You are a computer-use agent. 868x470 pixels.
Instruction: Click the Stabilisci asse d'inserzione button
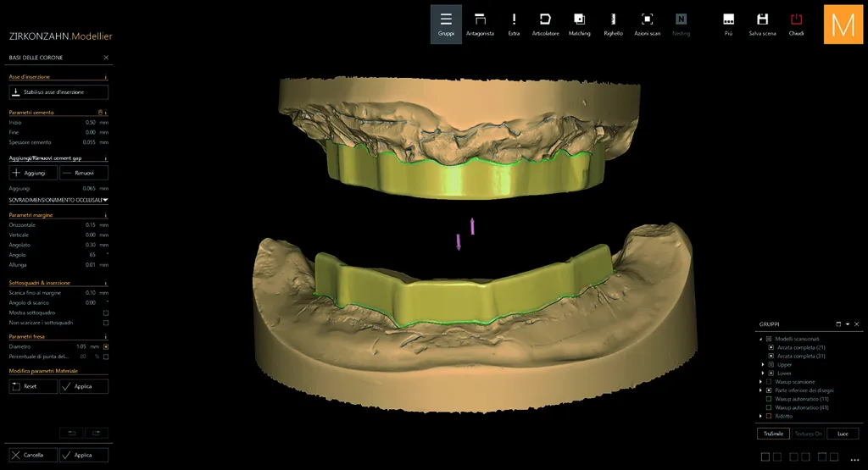[x=58, y=92]
